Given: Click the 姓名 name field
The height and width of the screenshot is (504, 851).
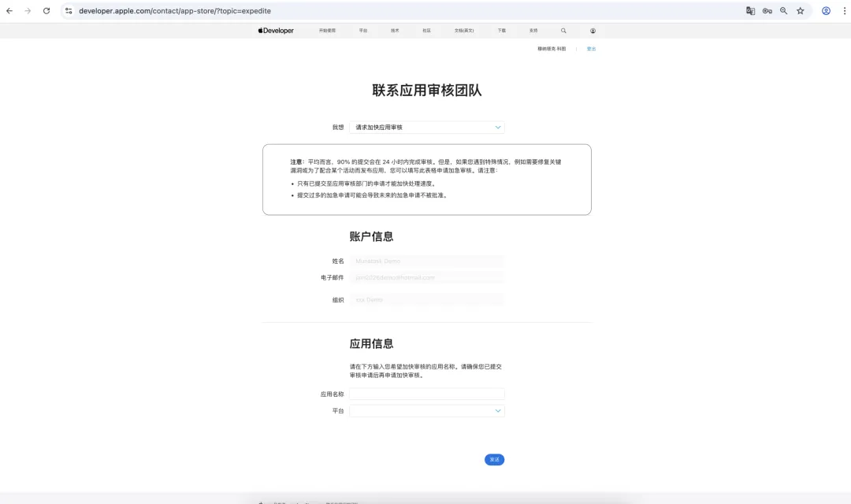Looking at the screenshot, I should [x=427, y=261].
